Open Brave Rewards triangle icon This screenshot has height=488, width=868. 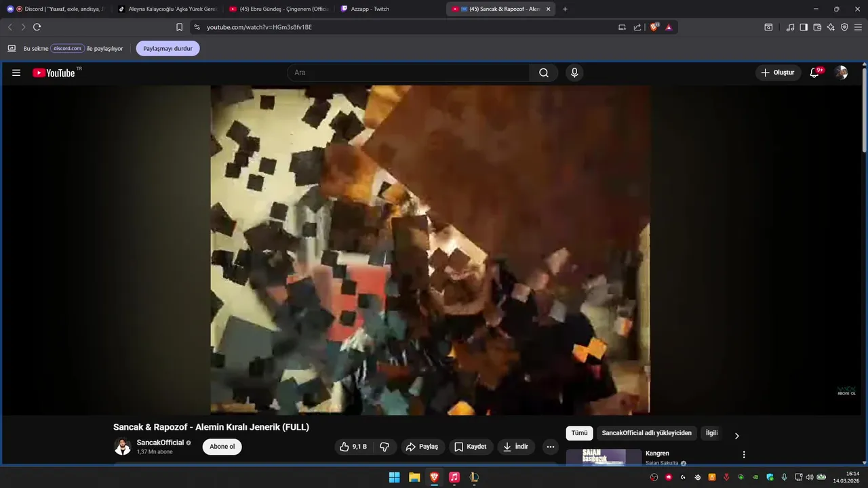tap(669, 27)
